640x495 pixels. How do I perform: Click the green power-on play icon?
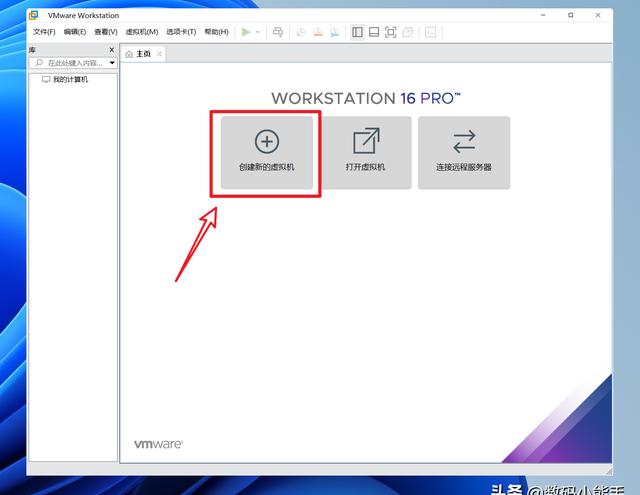(x=246, y=32)
